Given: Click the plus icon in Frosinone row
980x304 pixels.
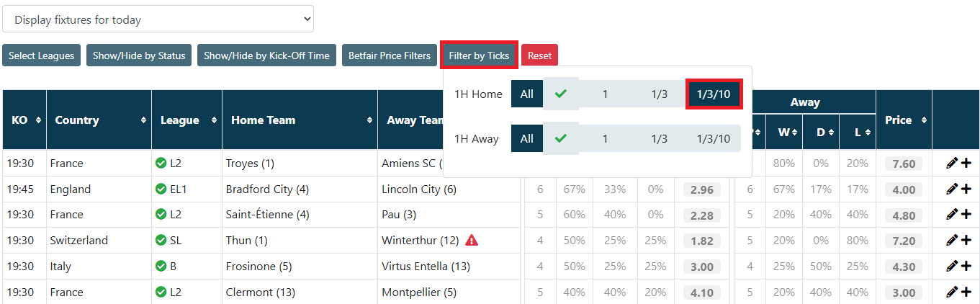Looking at the screenshot, I should [x=966, y=267].
